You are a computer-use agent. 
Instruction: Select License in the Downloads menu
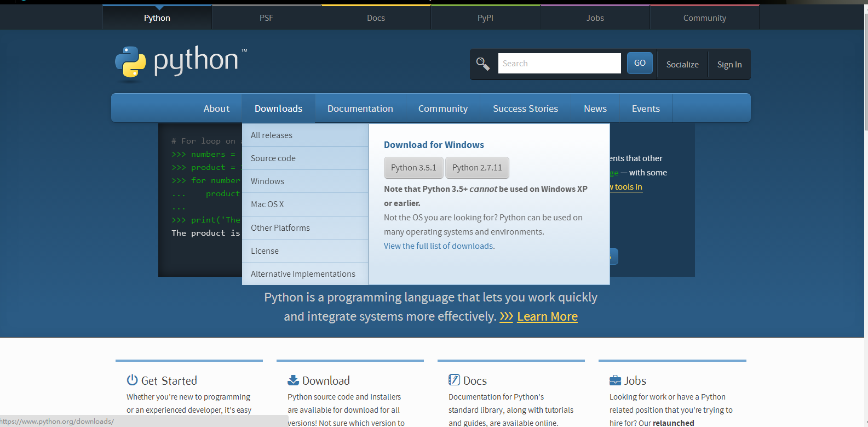[305, 250]
